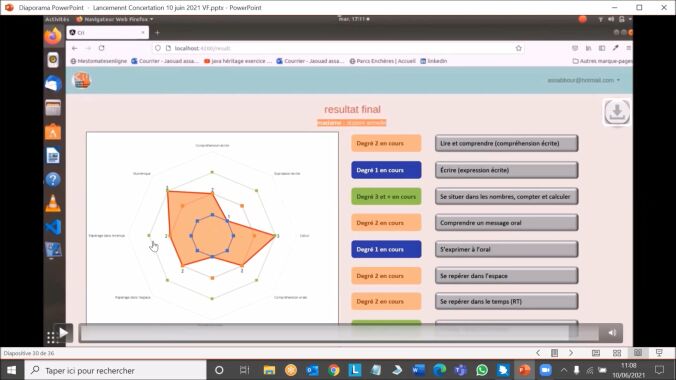Select "Lire et comprendre (compréhension écrite)"

[507, 143]
